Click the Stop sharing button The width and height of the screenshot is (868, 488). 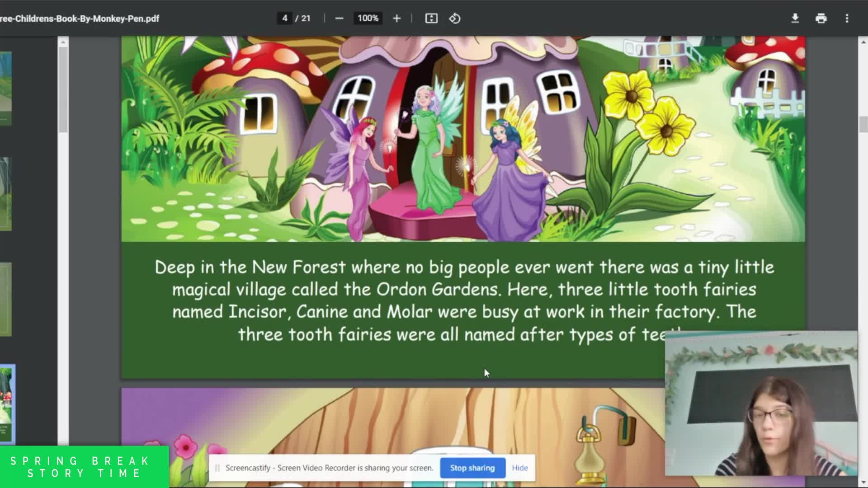click(x=472, y=468)
